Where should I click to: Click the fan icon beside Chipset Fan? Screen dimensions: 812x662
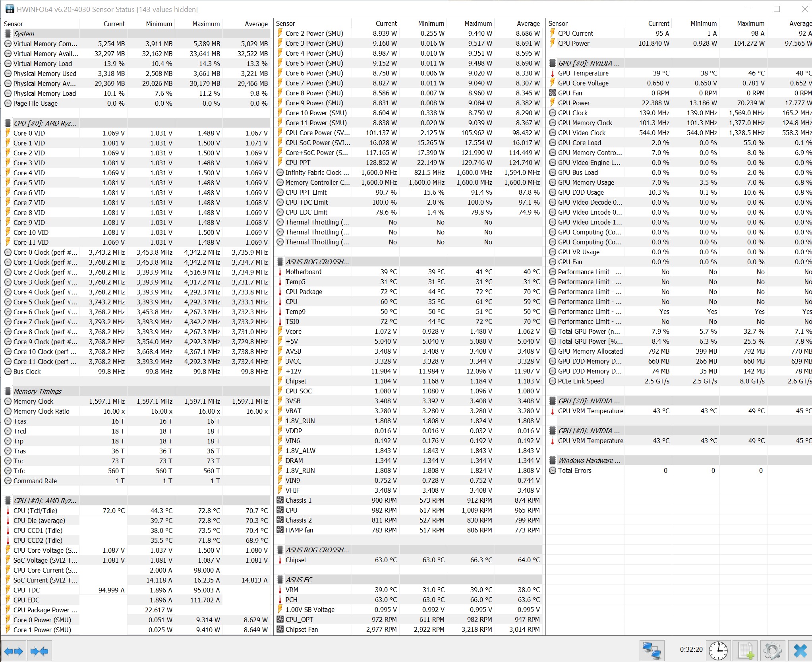click(x=280, y=629)
